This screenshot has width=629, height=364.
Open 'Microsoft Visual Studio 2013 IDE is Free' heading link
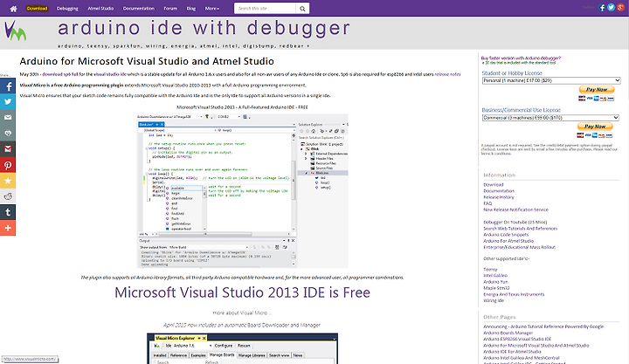[242, 292]
